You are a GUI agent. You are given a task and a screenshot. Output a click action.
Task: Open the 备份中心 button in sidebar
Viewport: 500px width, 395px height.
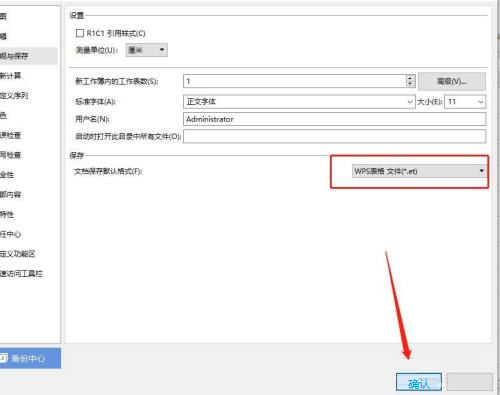pos(30,358)
